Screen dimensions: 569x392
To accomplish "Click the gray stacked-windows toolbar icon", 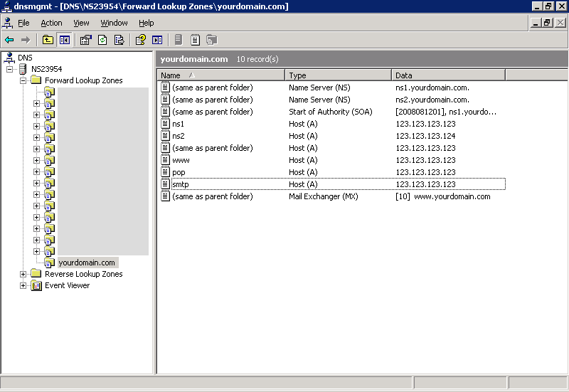I will (x=211, y=40).
